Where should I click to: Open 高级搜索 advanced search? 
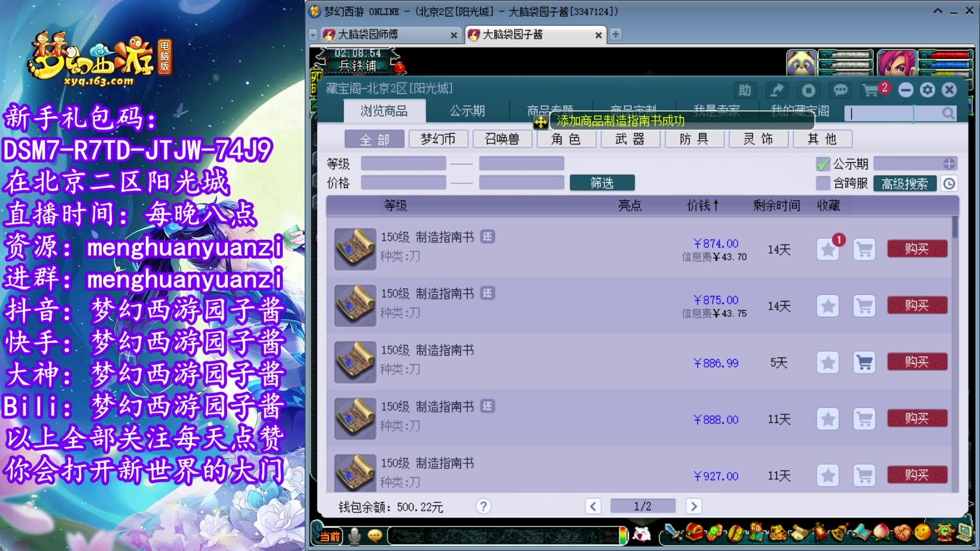904,184
